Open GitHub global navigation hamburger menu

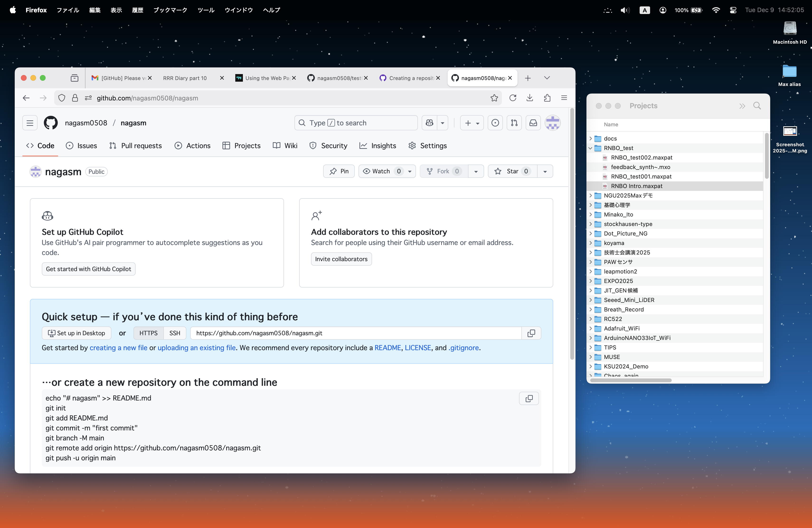[30, 123]
